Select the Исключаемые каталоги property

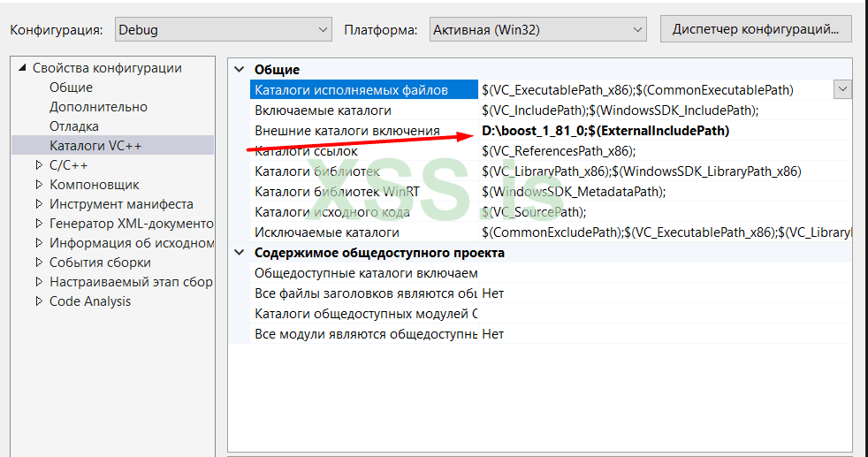(x=363, y=232)
